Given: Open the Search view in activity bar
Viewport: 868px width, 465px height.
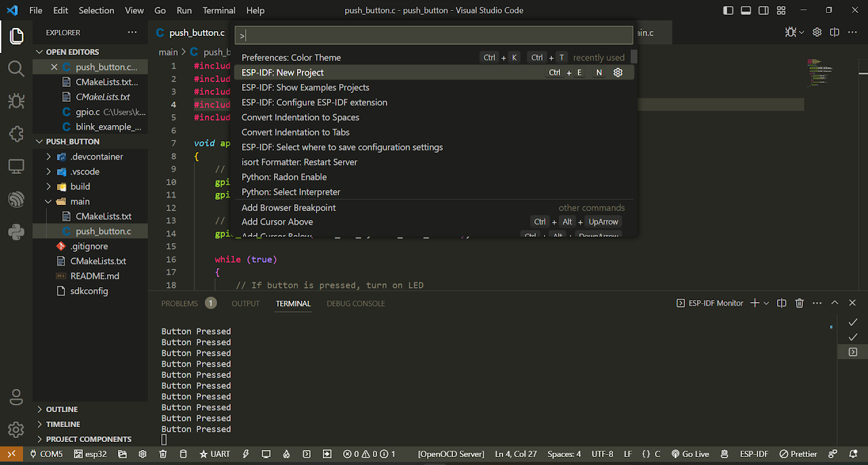Looking at the screenshot, I should [x=16, y=69].
